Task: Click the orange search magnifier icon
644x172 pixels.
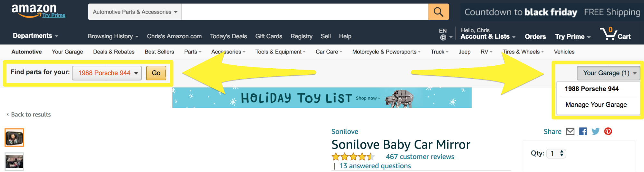Action: pyautogui.click(x=438, y=12)
